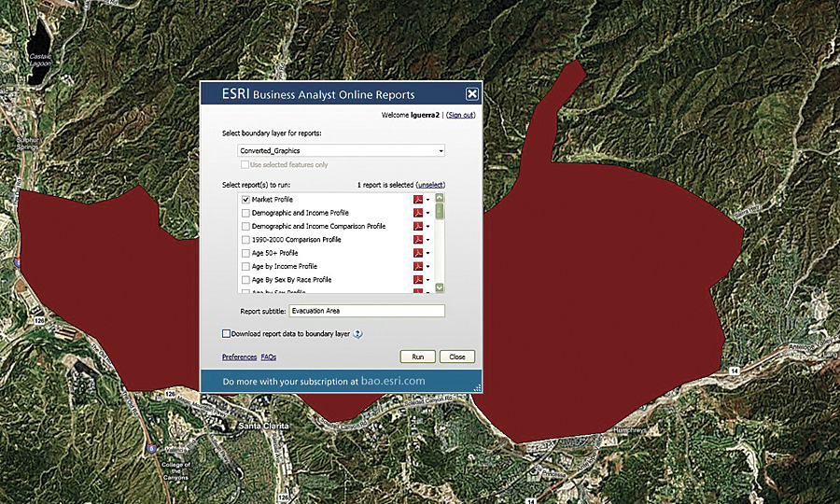Visit the bao.esri.com link
This screenshot has height=504, width=840.
[393, 381]
